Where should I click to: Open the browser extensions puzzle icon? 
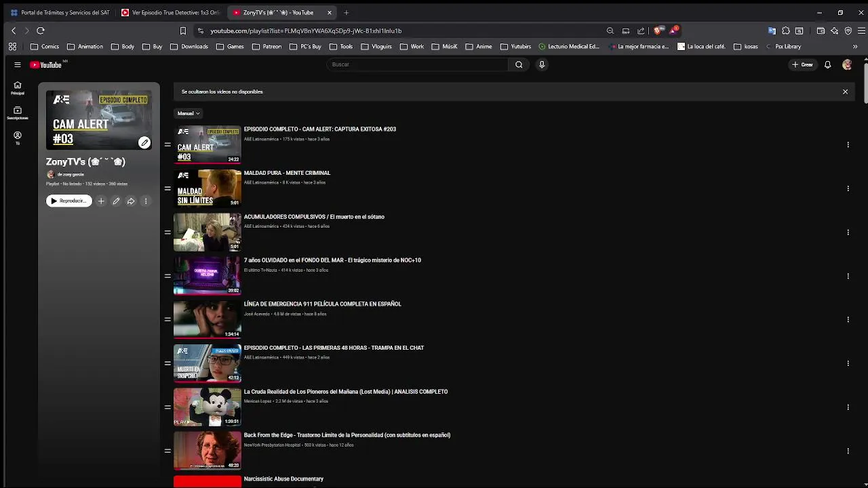786,30
